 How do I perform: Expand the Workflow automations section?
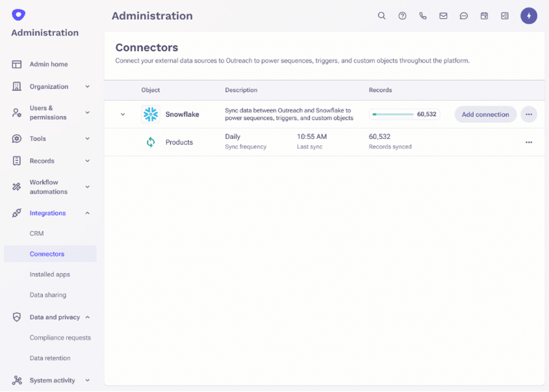87,187
